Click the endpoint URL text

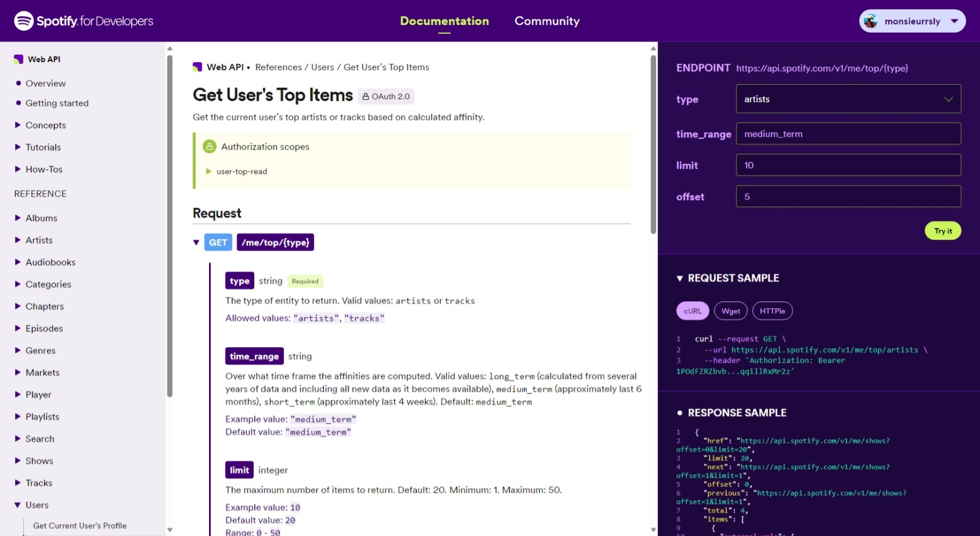pyautogui.click(x=822, y=68)
